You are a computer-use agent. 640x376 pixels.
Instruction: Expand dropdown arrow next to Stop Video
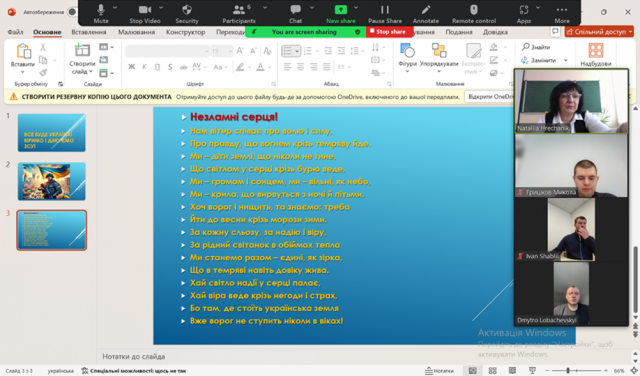(x=161, y=8)
